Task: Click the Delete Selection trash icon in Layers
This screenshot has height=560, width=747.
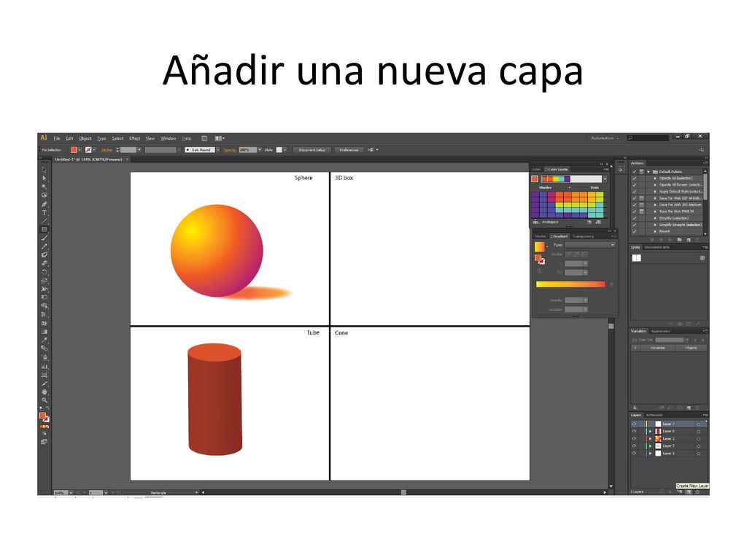Action: [698, 492]
